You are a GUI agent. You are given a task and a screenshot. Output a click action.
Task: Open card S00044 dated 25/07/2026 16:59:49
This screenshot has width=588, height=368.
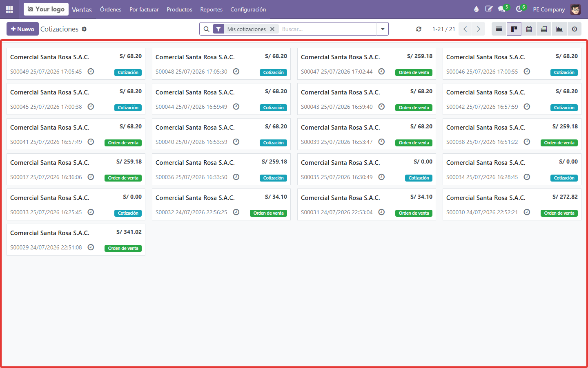pos(221,99)
